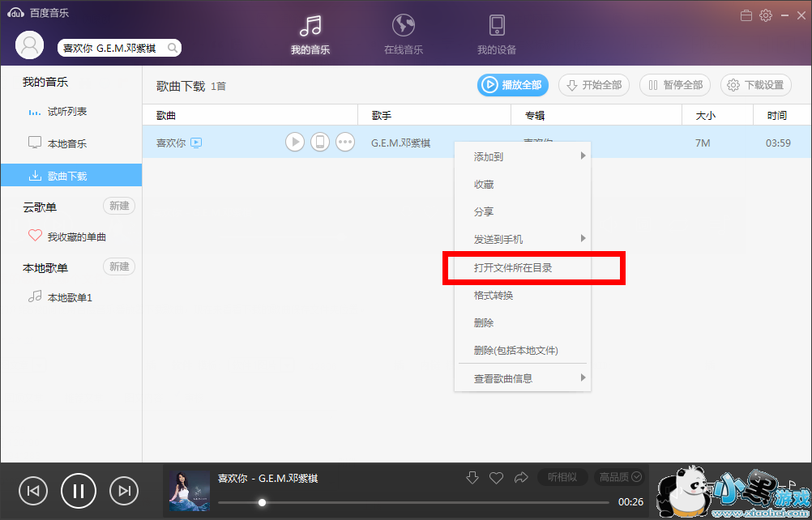Viewport: 812px width, 520px height.
Task: Select 打开文件所在目录 in the context menu
Action: [x=523, y=267]
